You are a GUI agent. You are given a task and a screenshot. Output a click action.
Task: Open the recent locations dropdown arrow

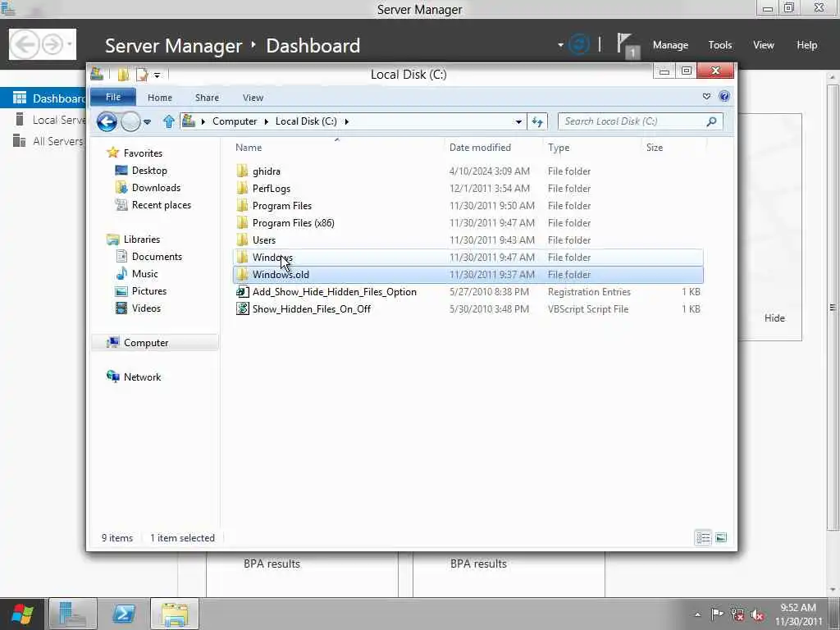pyautogui.click(x=148, y=122)
